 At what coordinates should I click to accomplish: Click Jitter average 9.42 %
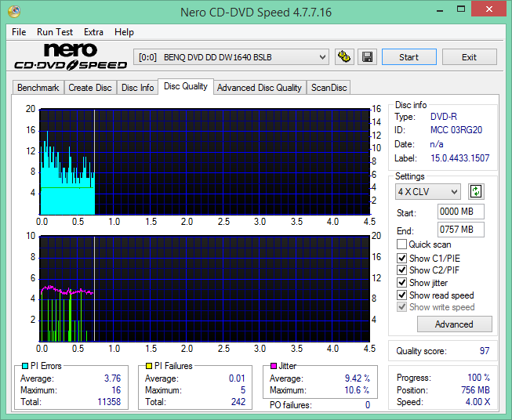358,378
